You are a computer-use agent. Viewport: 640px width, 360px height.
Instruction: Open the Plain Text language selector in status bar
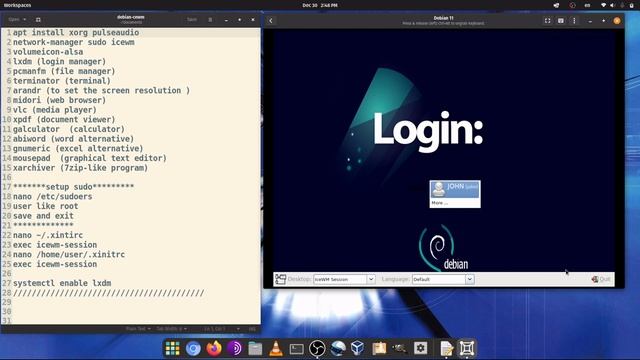click(x=138, y=329)
